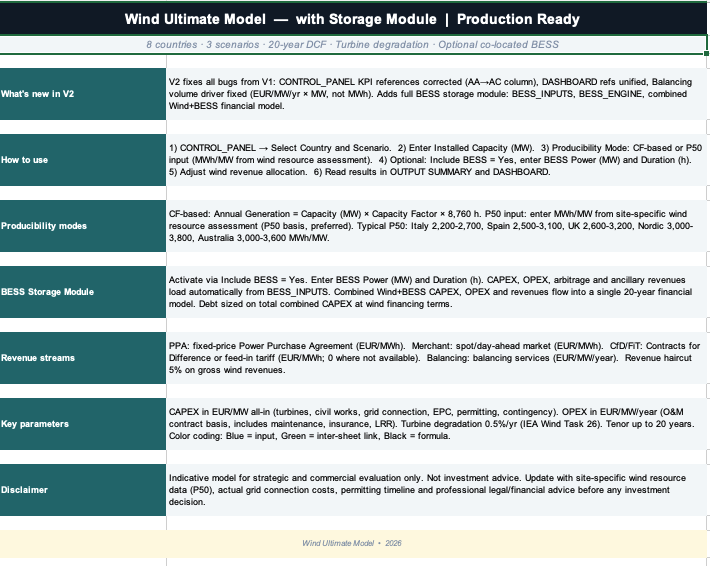Select the 'How to use' label cell
The image size is (710, 566).
(83, 160)
